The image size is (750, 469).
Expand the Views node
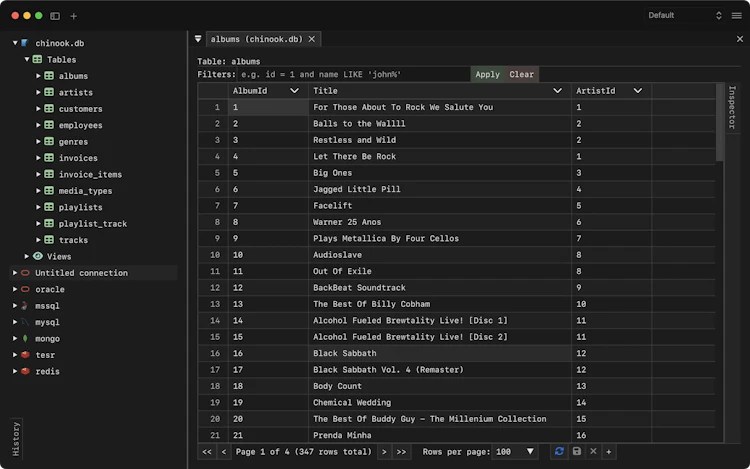click(x=27, y=256)
